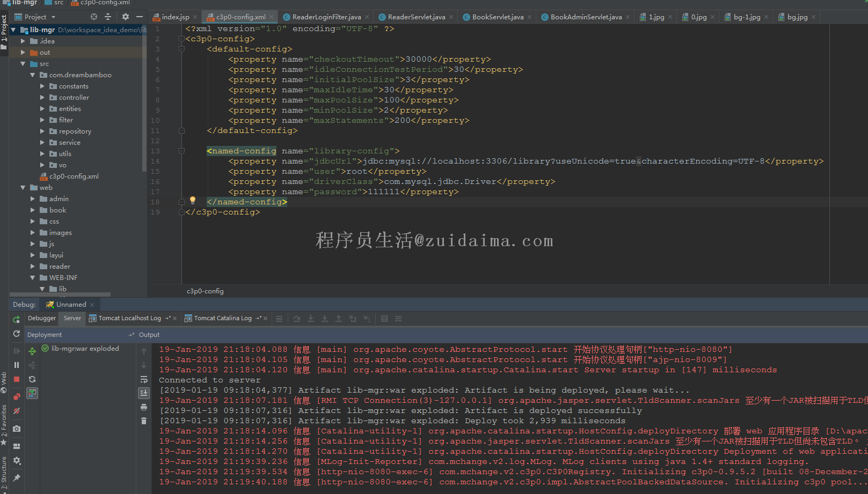Click the Step Out icon
Viewport: 868px width, 494px height.
pyautogui.click(x=339, y=319)
